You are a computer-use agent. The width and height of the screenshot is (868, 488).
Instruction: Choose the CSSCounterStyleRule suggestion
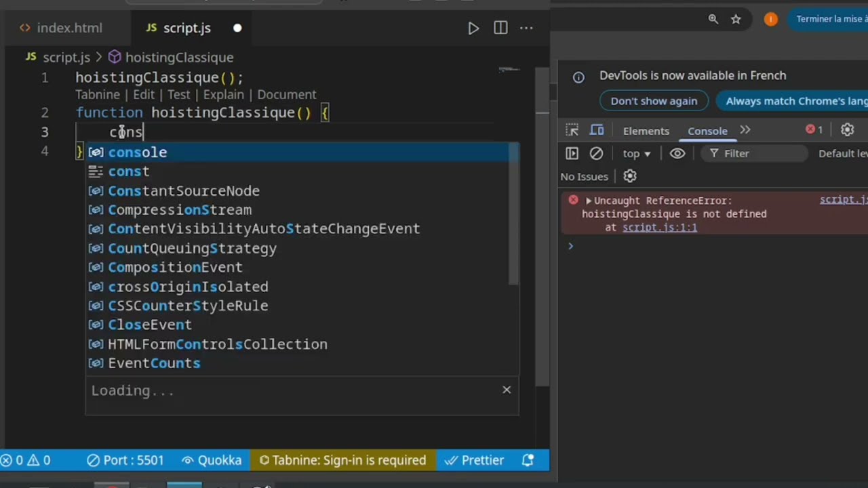[298, 306]
